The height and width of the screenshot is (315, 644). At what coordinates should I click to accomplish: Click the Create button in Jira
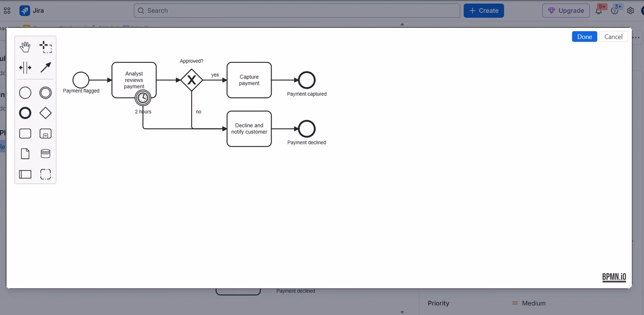pos(484,11)
